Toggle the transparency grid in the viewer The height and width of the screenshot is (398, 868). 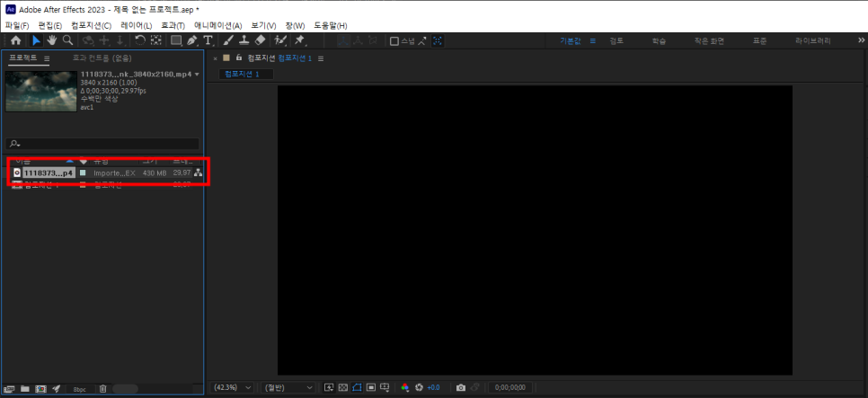pos(342,387)
